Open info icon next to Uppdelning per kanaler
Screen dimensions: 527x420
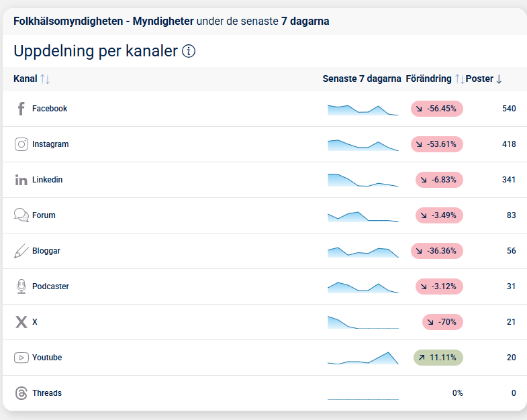tap(189, 51)
